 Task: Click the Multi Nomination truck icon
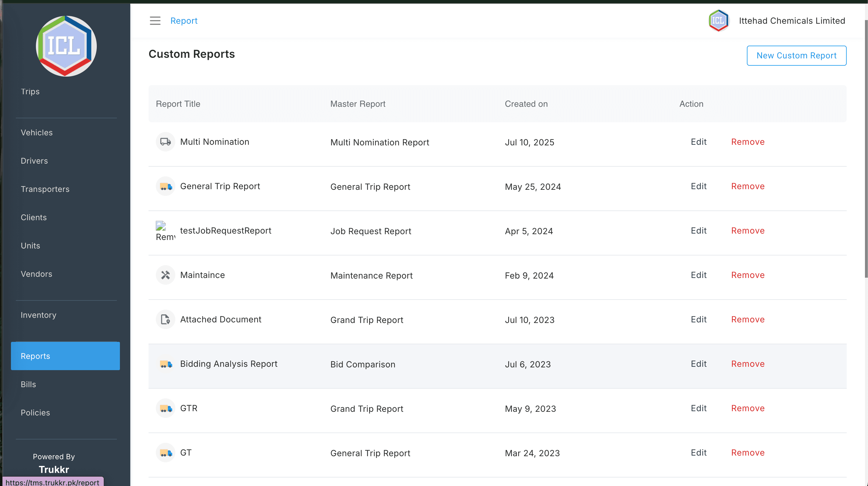point(165,142)
